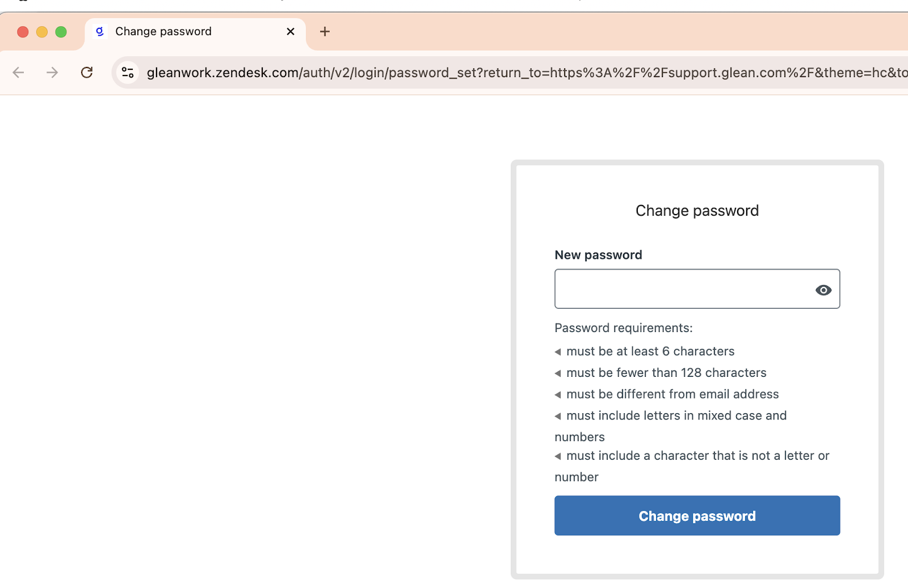Submit the Change password button
The width and height of the screenshot is (908, 588).
click(x=697, y=515)
